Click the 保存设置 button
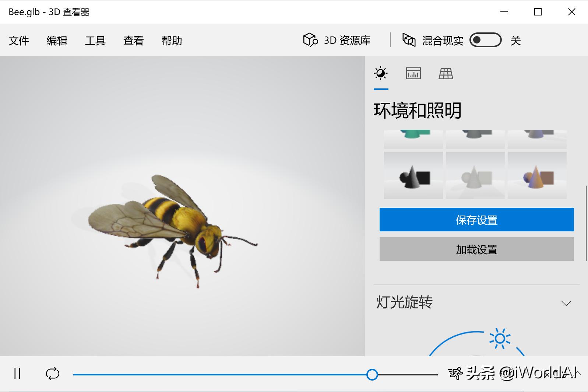The height and width of the screenshot is (392, 588). pos(477,220)
